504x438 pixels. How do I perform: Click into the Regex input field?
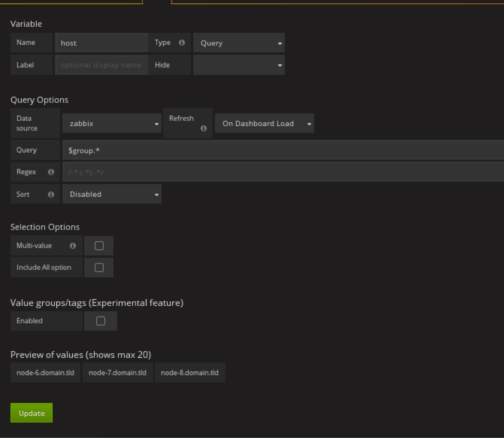[280, 172]
